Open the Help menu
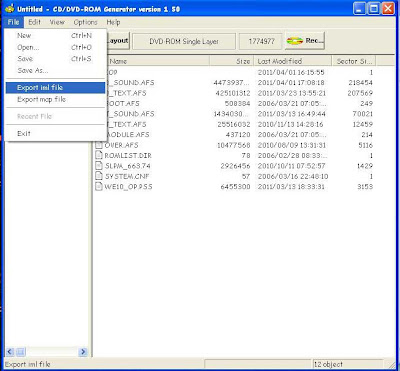Viewport: 400px width, 371px height. pos(113,22)
